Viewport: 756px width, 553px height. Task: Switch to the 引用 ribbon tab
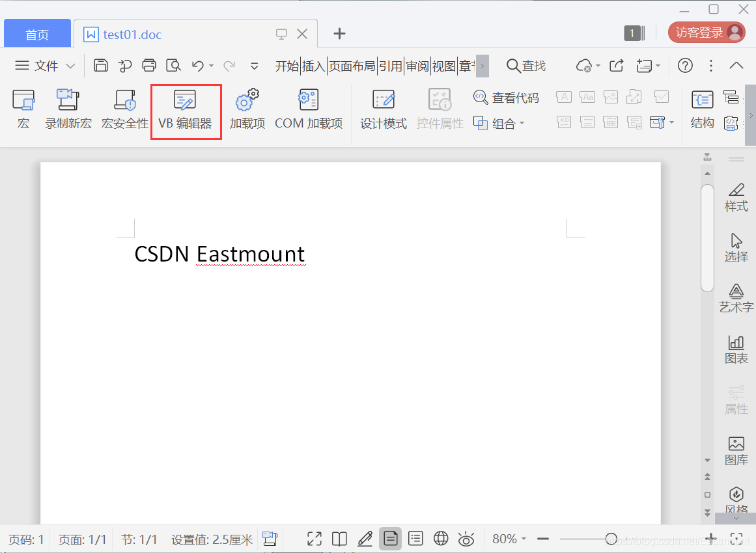coord(390,66)
